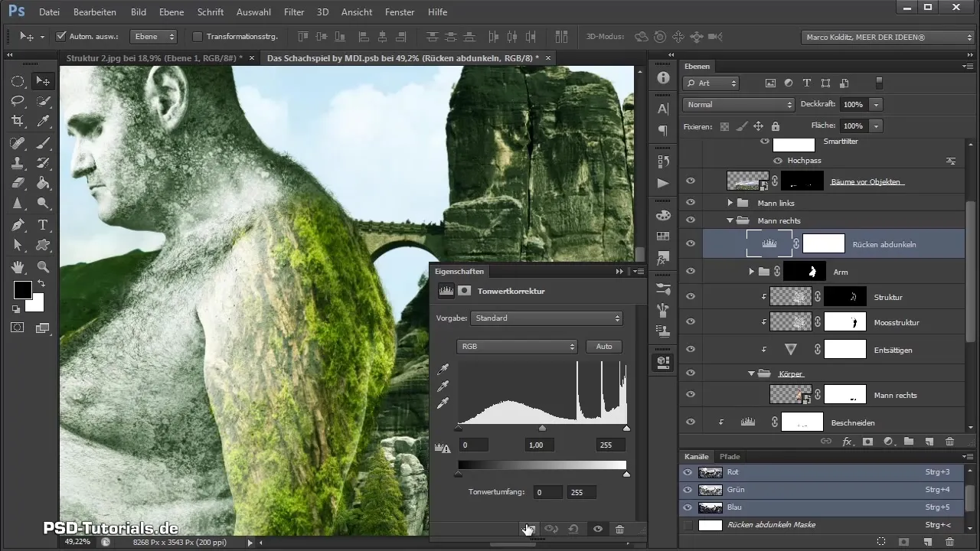Switch to masks view icon in Eigenschaften
The width and height of the screenshot is (980, 551).
(x=465, y=291)
